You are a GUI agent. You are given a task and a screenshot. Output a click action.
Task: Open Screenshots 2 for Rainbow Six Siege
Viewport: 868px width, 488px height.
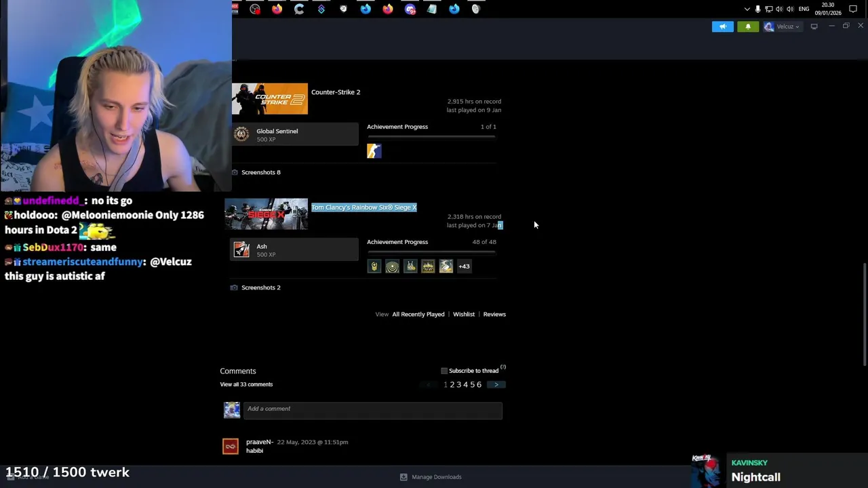tap(261, 287)
